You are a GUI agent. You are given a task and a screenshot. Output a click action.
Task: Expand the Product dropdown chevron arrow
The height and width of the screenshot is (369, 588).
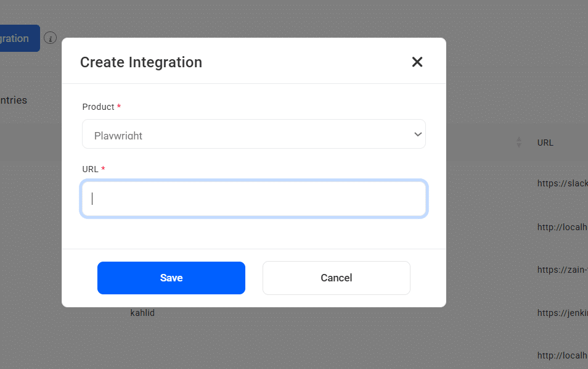click(x=418, y=134)
